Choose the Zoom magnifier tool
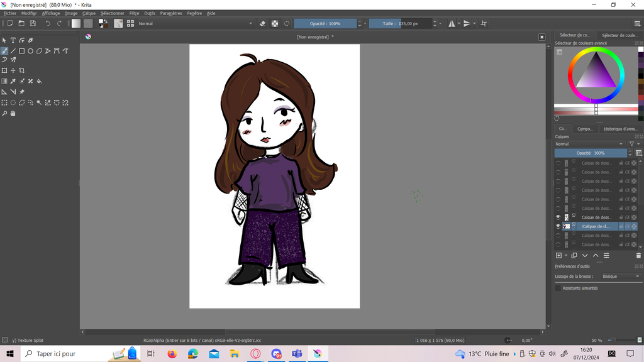Screen dimensions: 644x362 (4, 114)
